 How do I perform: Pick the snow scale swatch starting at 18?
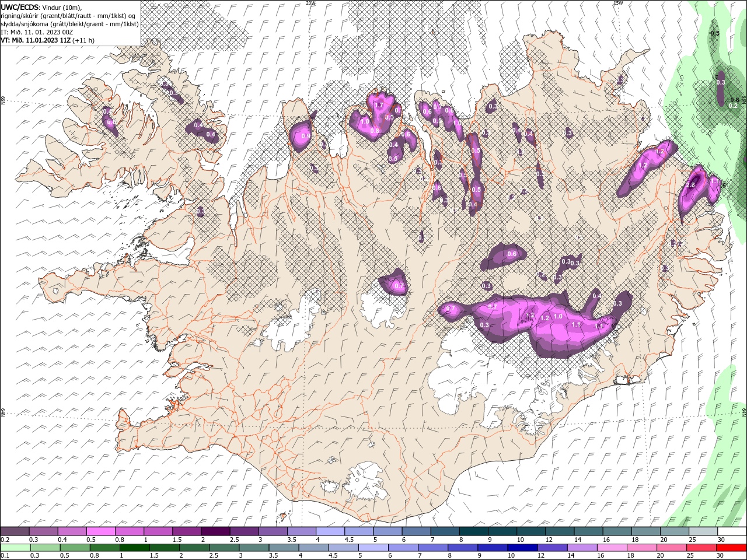pos(646,531)
